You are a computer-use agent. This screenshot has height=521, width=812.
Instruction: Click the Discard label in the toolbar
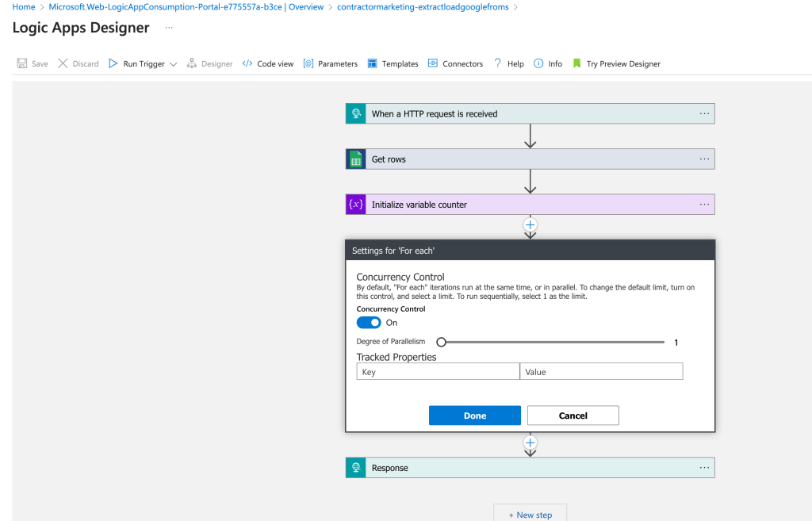(x=86, y=63)
